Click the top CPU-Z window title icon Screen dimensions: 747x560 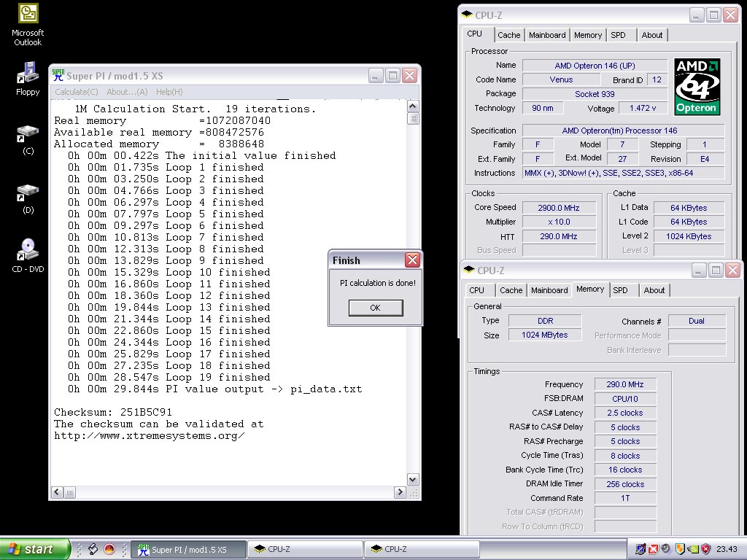(x=467, y=15)
